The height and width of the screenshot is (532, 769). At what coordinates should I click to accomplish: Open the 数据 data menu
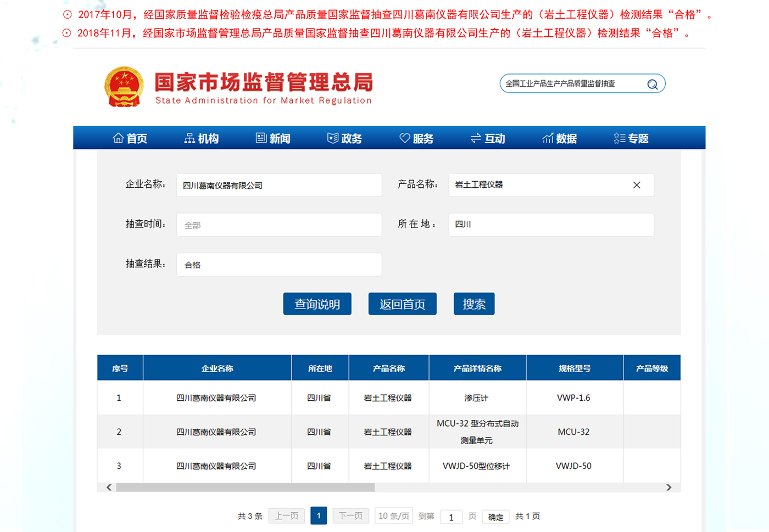(x=559, y=138)
